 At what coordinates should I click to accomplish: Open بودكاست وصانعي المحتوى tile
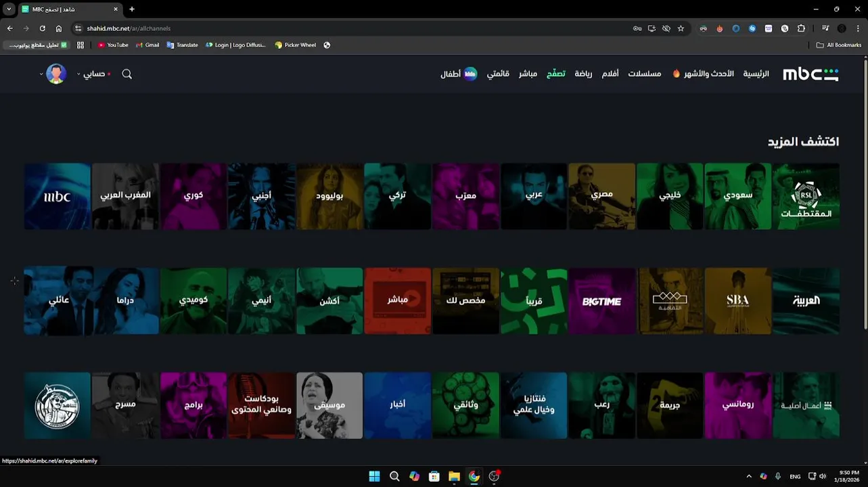[261, 405]
